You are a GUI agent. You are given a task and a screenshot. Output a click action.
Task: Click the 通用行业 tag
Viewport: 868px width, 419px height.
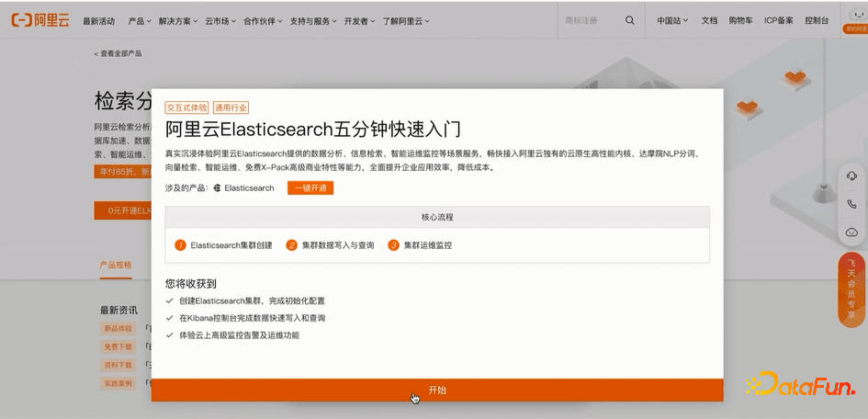(x=231, y=108)
